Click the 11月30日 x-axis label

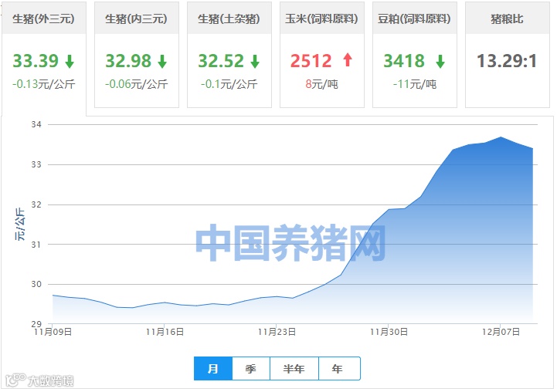point(389,332)
